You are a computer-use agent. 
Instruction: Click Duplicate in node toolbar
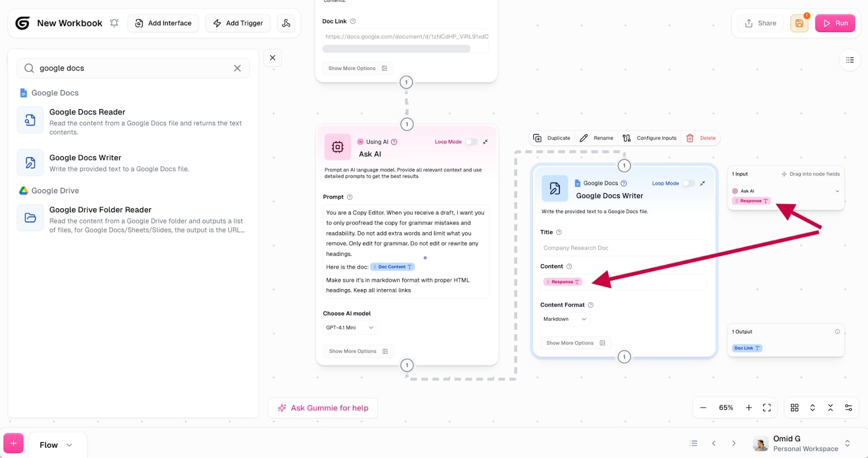(x=552, y=138)
